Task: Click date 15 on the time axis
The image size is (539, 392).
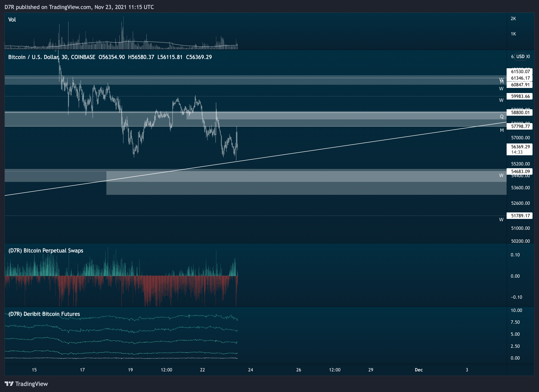Action: pyautogui.click(x=34, y=370)
